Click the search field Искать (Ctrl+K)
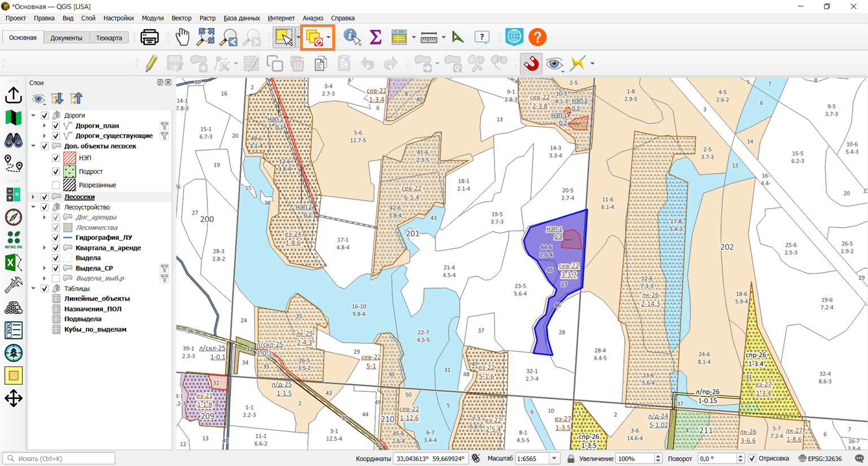 click(x=59, y=458)
